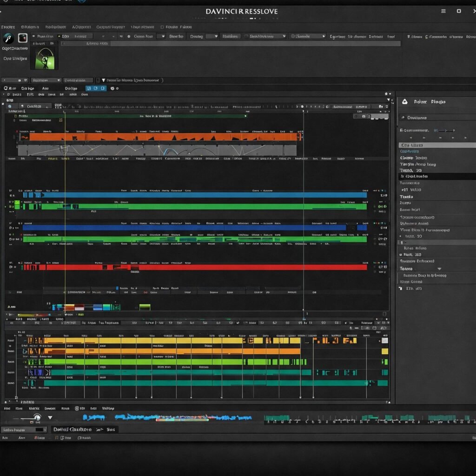Click the rightmost icon below the timeline's right end

click(x=383, y=328)
